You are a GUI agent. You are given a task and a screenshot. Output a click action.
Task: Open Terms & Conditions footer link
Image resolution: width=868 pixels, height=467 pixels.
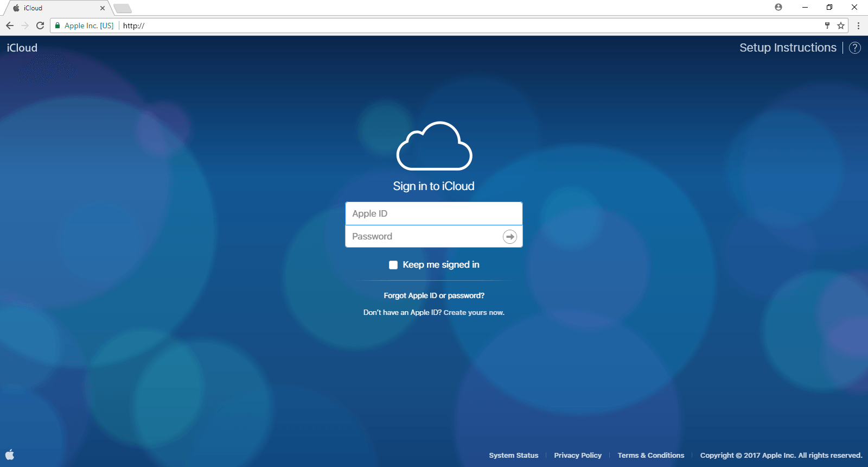[651, 455]
